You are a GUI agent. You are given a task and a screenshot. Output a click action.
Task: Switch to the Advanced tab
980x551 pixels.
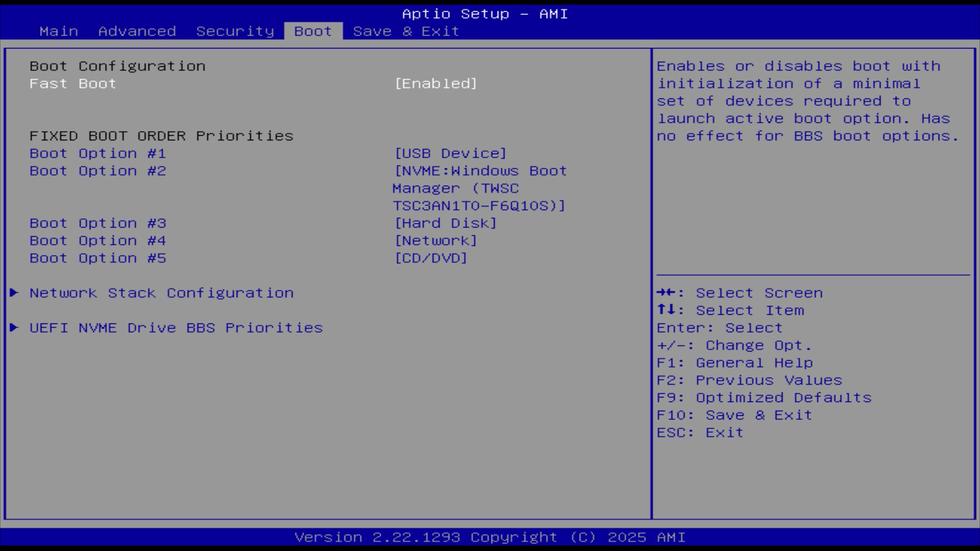tap(137, 31)
